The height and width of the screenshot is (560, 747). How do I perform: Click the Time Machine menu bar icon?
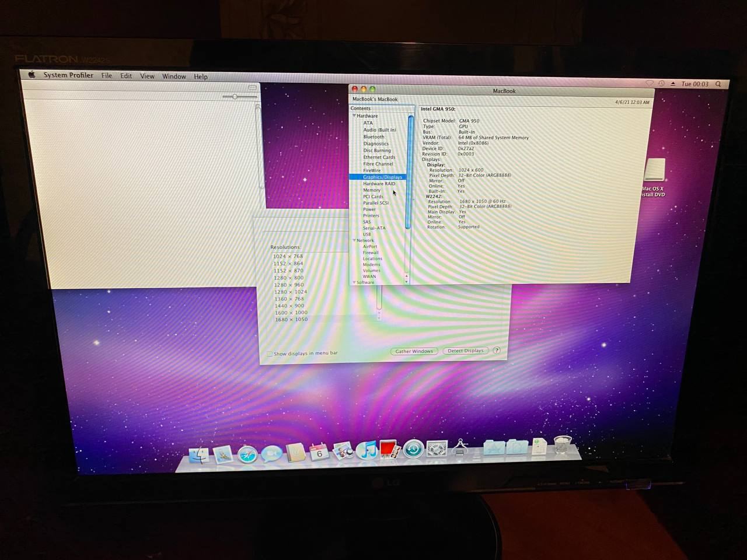[661, 83]
